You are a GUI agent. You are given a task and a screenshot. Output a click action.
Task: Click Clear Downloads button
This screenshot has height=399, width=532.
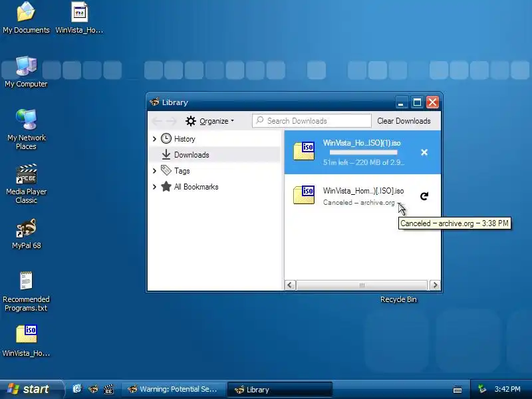tap(404, 121)
